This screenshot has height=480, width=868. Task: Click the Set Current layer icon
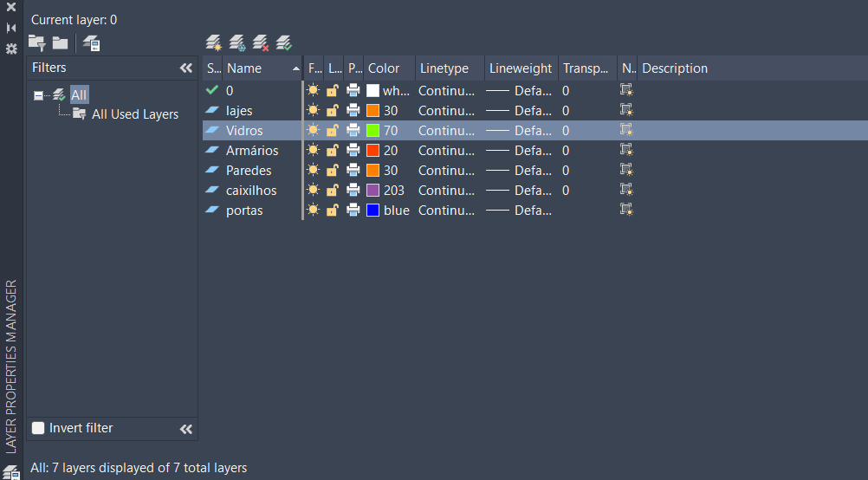(283, 42)
